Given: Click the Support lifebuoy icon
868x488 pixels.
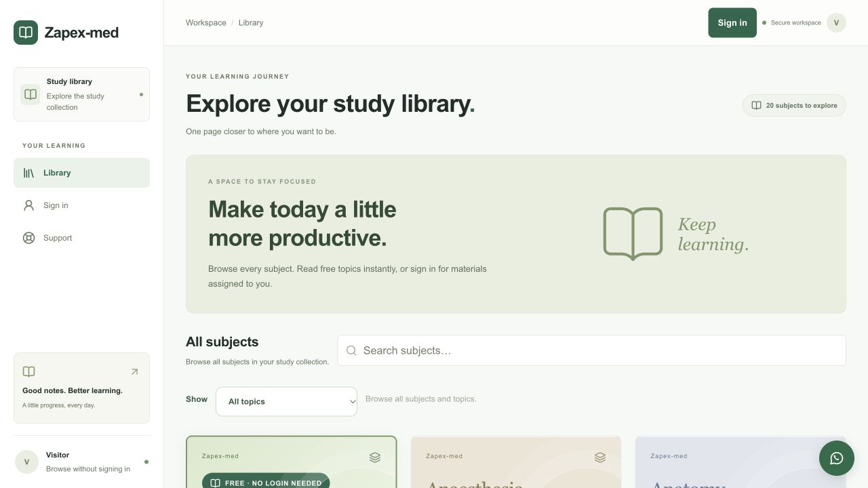Looking at the screenshot, I should pos(28,238).
